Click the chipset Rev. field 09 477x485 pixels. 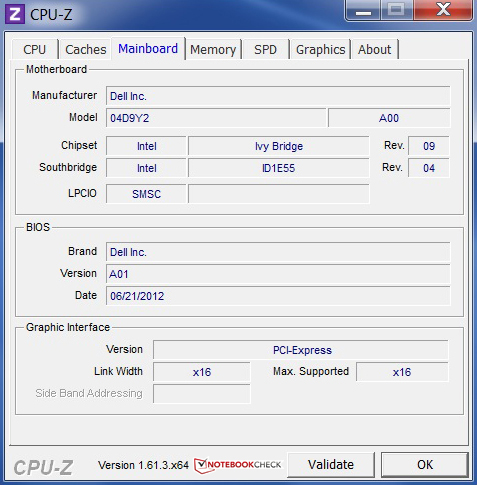pyautogui.click(x=429, y=146)
